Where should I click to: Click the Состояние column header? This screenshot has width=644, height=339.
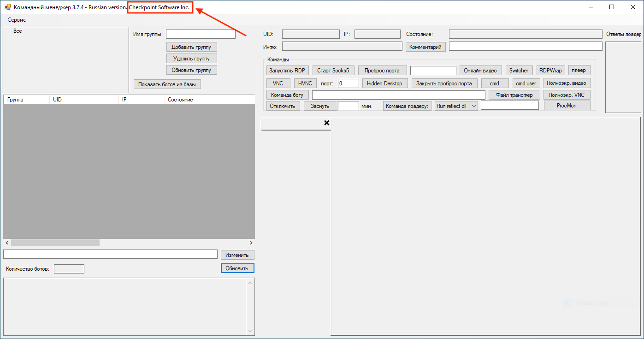point(209,100)
